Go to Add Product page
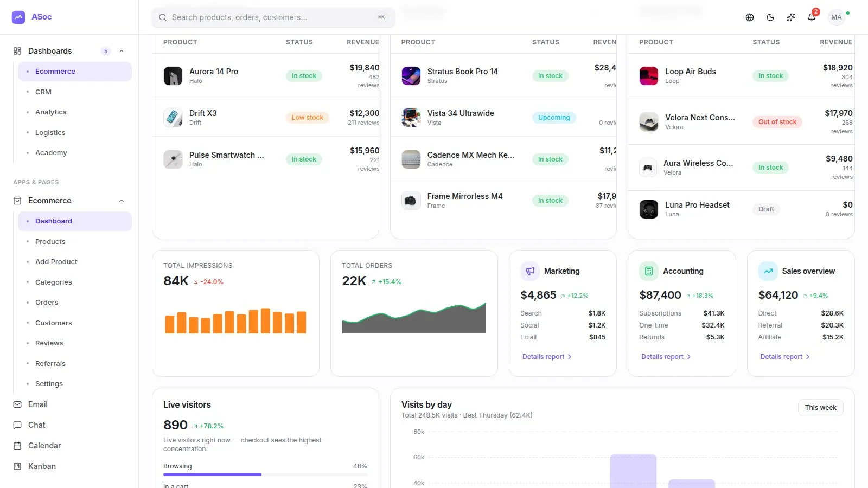 click(75, 262)
